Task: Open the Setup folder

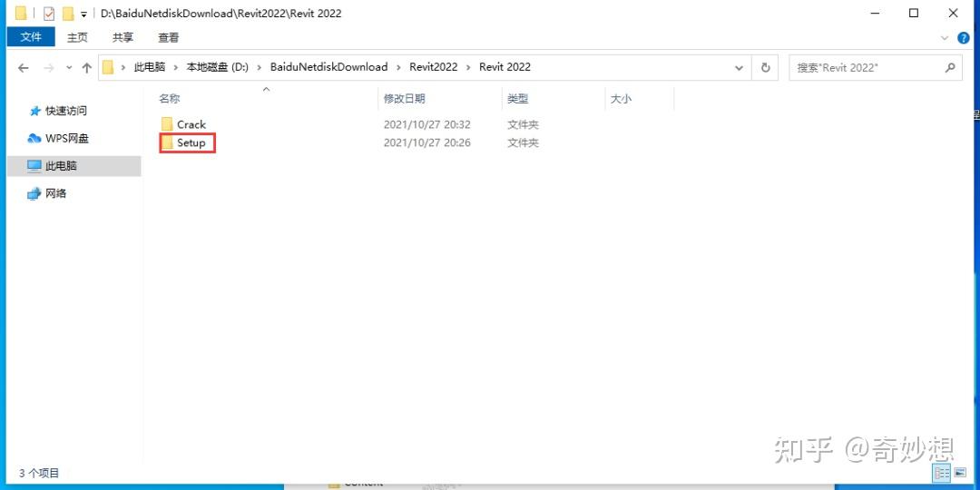Action: (186, 143)
